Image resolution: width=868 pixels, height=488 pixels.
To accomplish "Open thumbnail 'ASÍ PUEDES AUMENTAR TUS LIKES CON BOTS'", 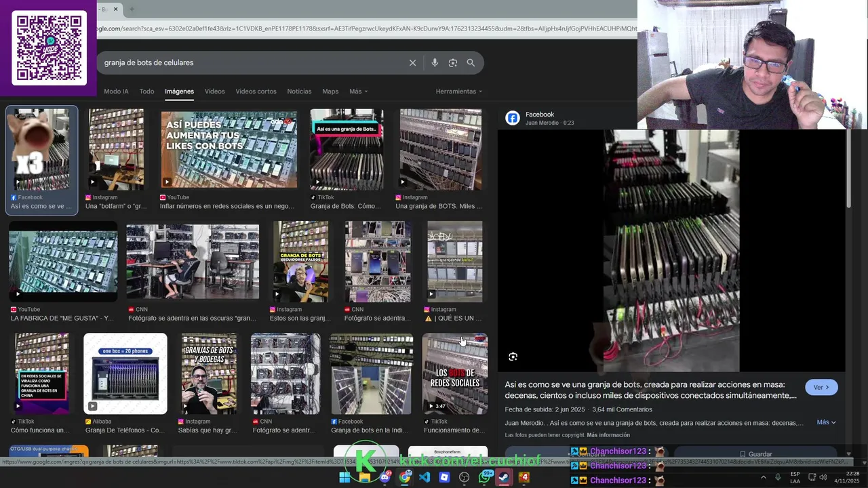I will coord(229,148).
